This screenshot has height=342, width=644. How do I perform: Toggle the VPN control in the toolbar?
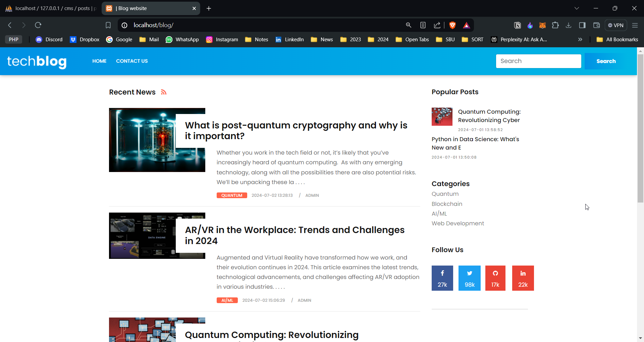[x=616, y=25]
